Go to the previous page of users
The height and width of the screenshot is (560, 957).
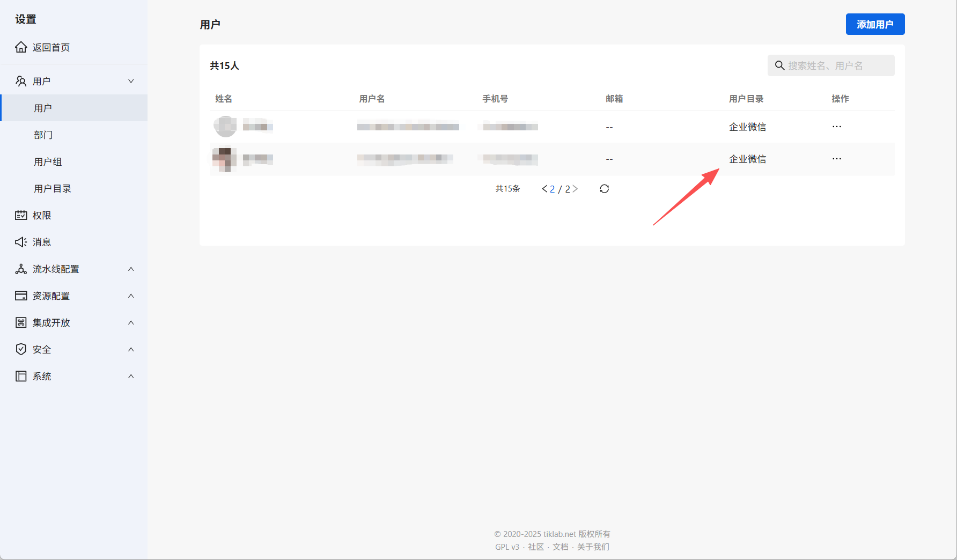click(543, 189)
